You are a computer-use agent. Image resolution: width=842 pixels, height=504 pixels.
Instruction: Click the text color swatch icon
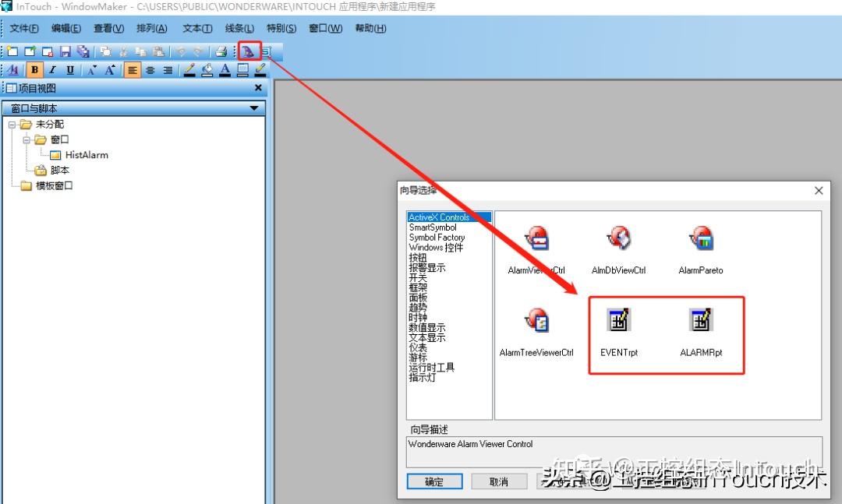pyautogui.click(x=224, y=70)
